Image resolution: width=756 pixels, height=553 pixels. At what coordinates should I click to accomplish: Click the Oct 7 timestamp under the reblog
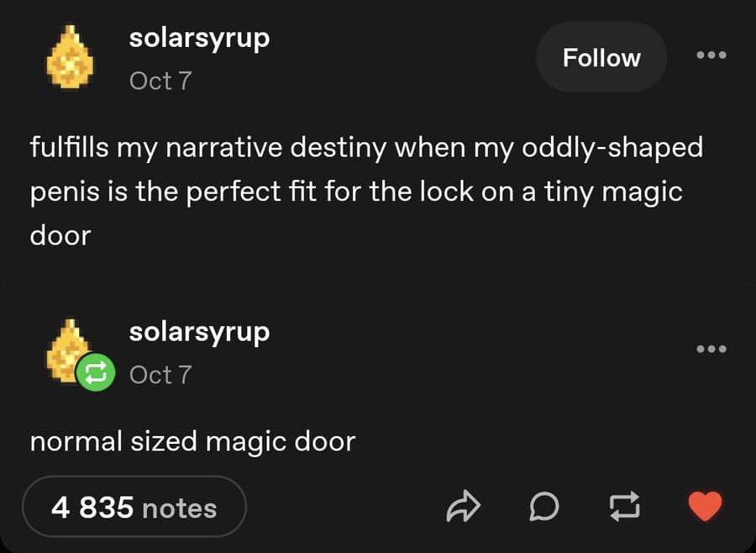160,375
